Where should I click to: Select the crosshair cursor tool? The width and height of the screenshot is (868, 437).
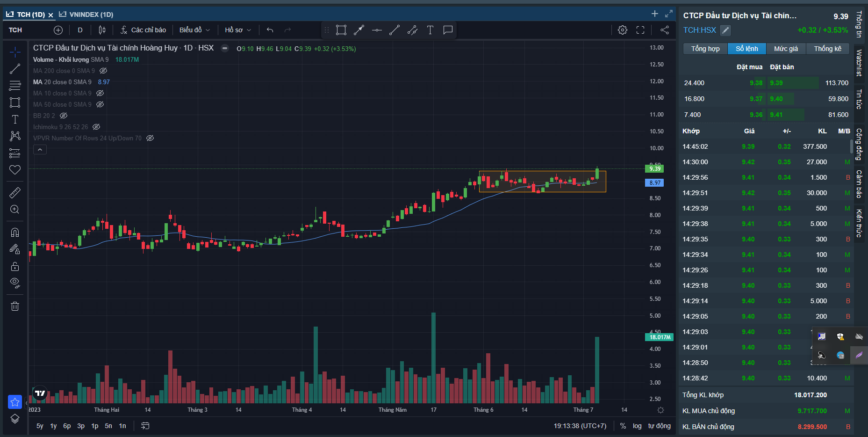15,52
